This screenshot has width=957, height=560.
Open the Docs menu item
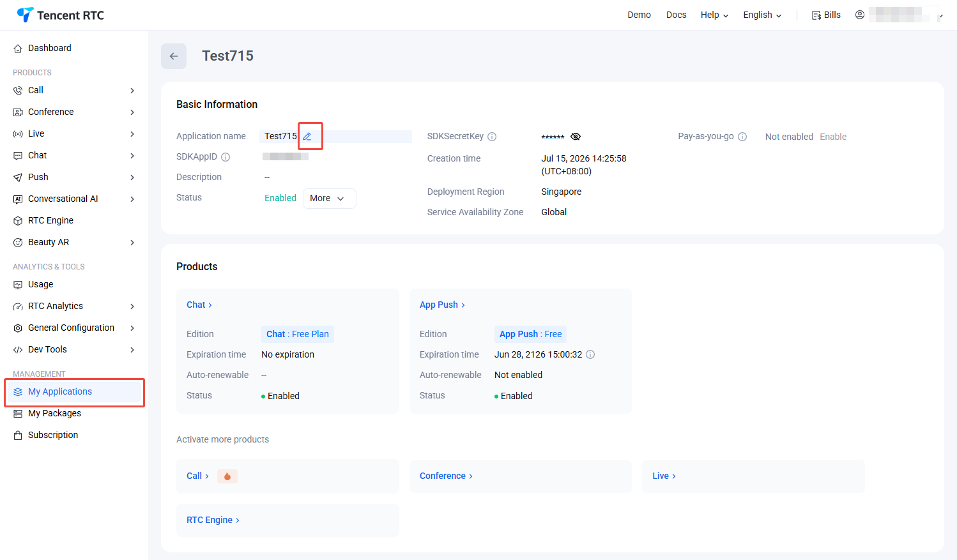(676, 15)
